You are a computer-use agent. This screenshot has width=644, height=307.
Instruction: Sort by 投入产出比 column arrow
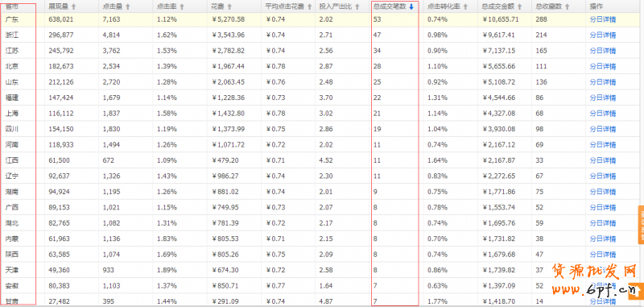tap(357, 7)
